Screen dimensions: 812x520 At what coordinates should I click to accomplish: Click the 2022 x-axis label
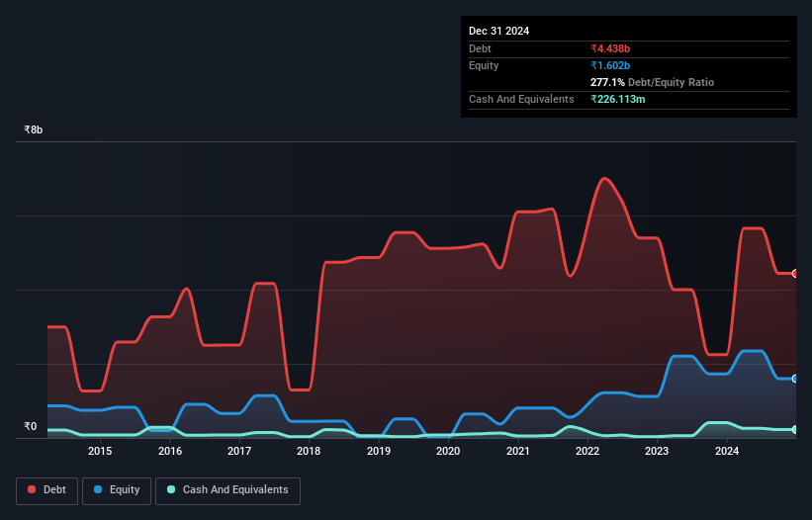587,451
